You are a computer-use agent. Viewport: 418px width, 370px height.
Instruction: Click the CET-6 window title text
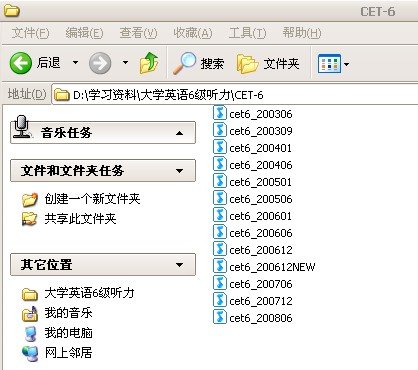click(378, 12)
